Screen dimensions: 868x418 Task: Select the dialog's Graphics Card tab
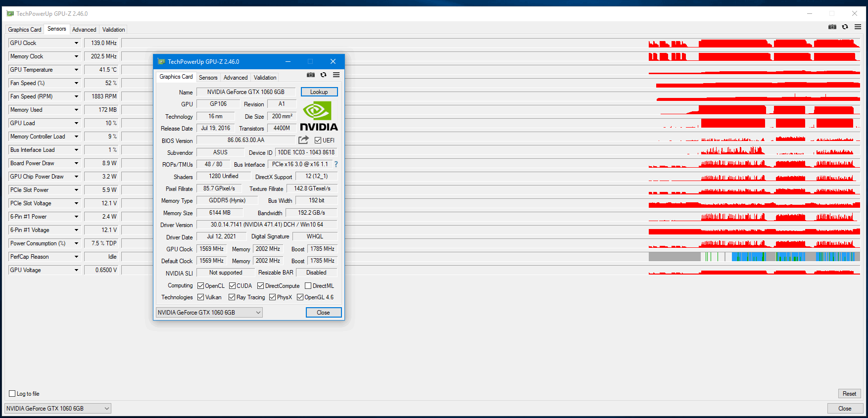(176, 77)
